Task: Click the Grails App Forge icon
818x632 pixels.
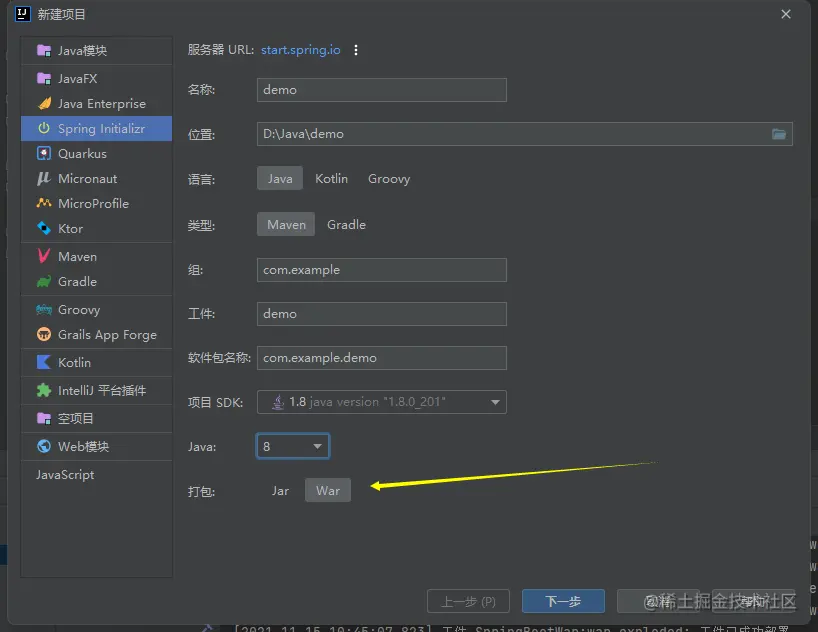Action: point(44,334)
